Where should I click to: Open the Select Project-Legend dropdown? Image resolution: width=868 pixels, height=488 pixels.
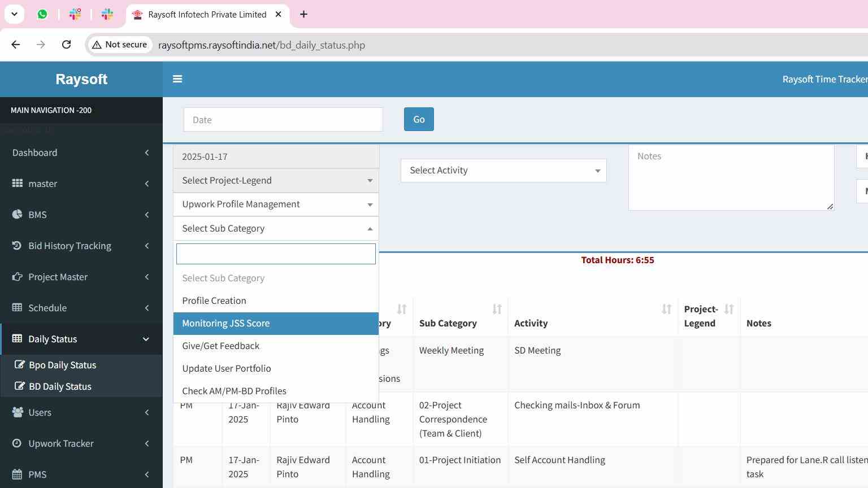pos(276,181)
